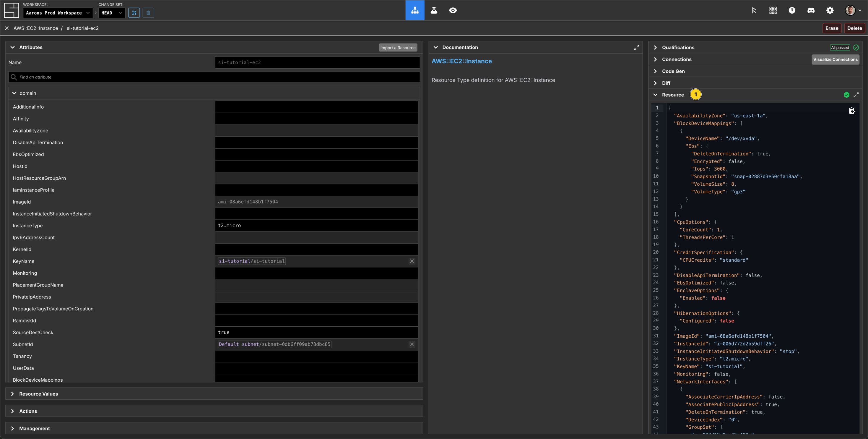
Task: Open the user profile avatar menu
Action: pos(853,10)
